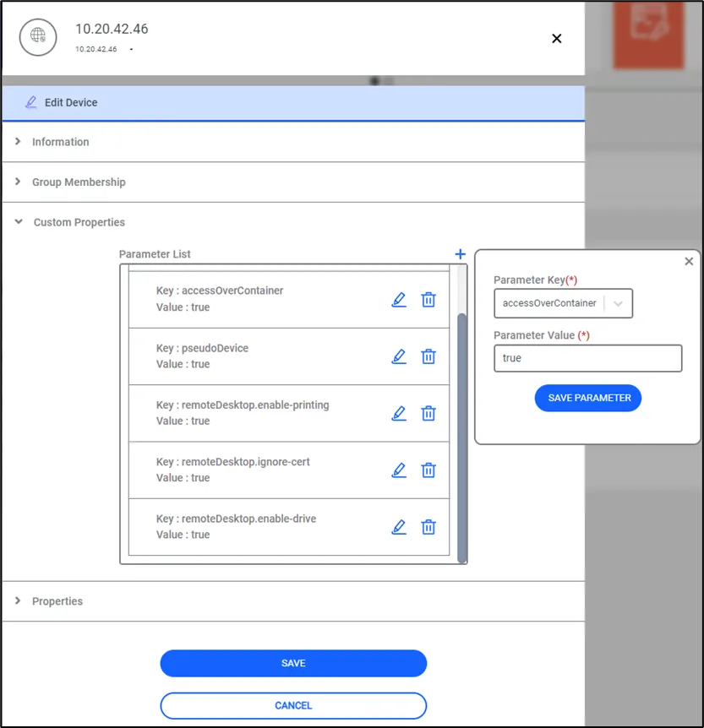Edit the accessOverContainer parameter
Image resolution: width=704 pixels, height=728 pixels.
tap(399, 300)
